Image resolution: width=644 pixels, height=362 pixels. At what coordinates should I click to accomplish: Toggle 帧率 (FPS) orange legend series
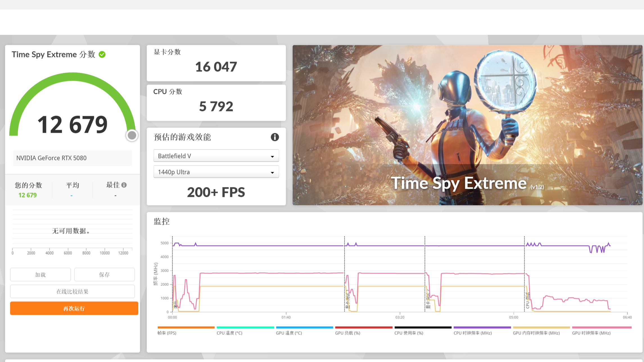tap(167, 333)
